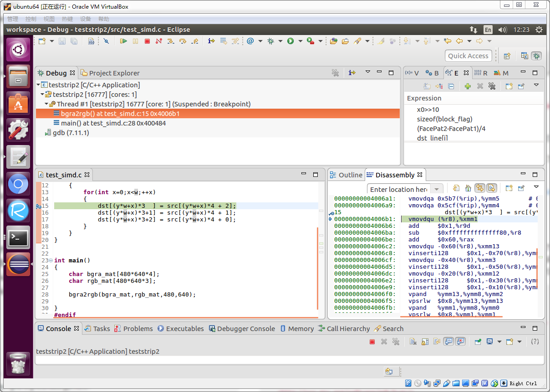The width and height of the screenshot is (550, 392).
Task: Open the Run dropdown arrow
Action: click(300, 41)
